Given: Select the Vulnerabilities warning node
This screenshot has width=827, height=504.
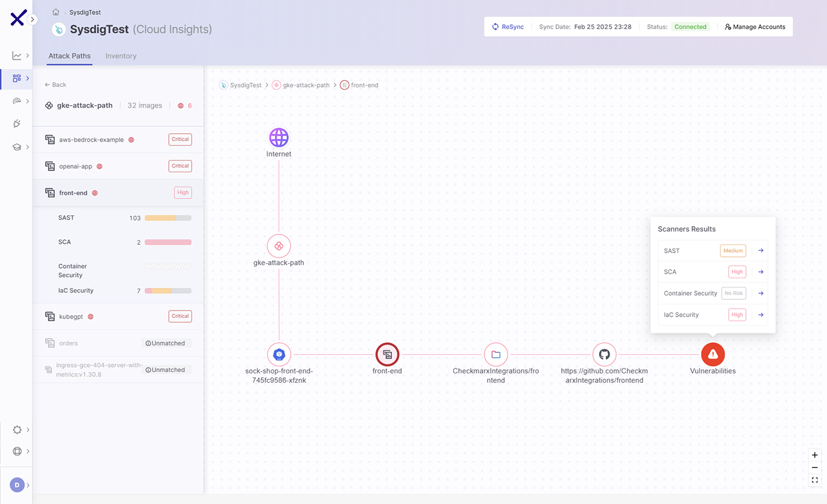Looking at the screenshot, I should tap(713, 355).
